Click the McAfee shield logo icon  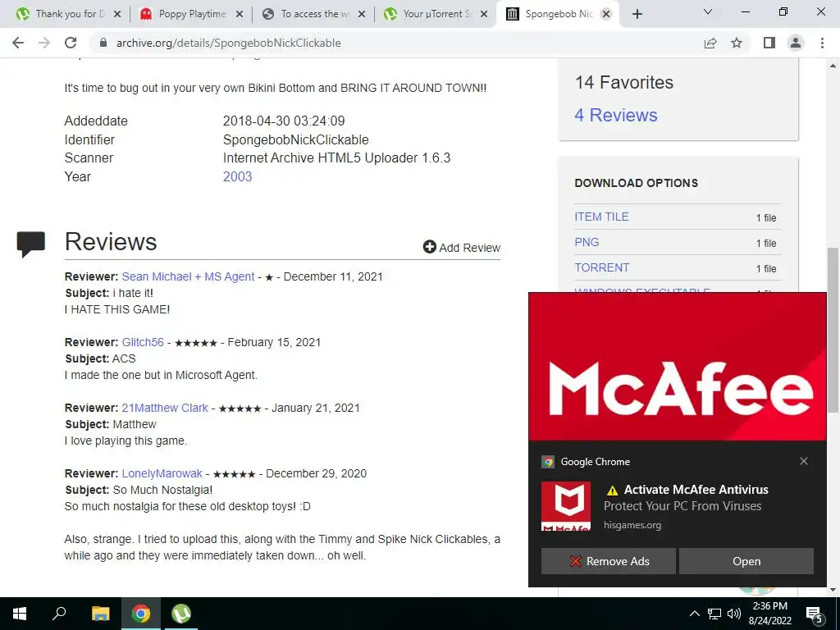tap(566, 505)
